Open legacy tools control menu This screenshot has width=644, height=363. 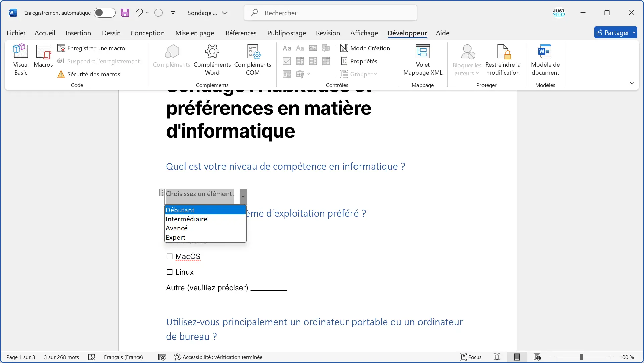303,74
